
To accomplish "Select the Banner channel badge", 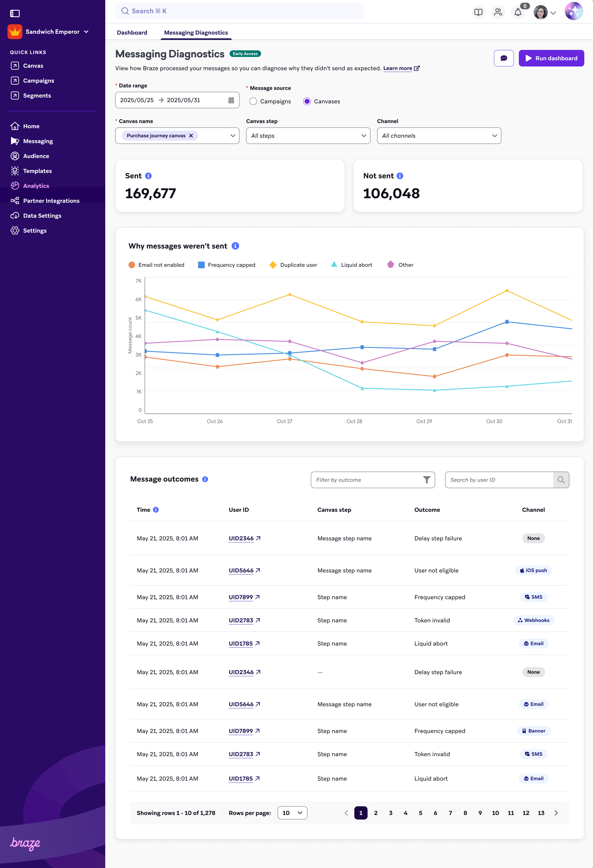I will (x=533, y=731).
